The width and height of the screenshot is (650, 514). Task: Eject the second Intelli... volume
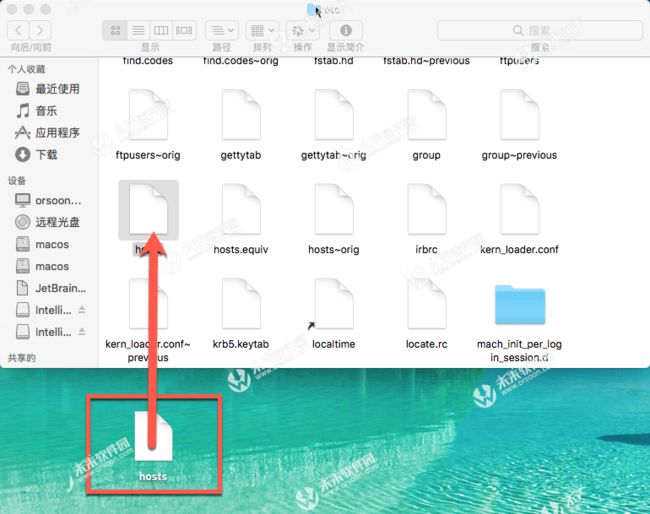pyautogui.click(x=82, y=332)
